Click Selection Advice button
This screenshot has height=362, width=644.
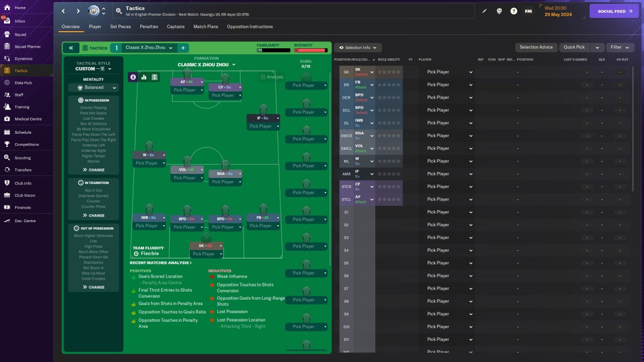[x=536, y=47]
